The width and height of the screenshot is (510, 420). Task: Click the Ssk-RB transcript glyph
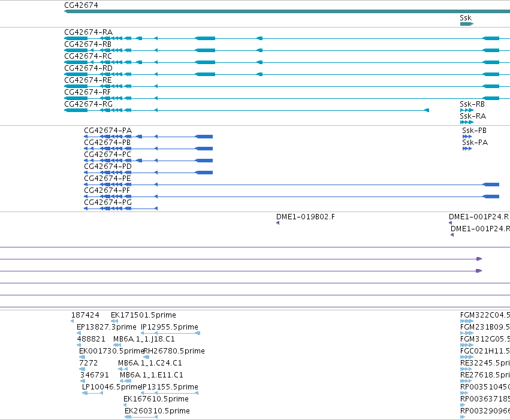pyautogui.click(x=467, y=110)
